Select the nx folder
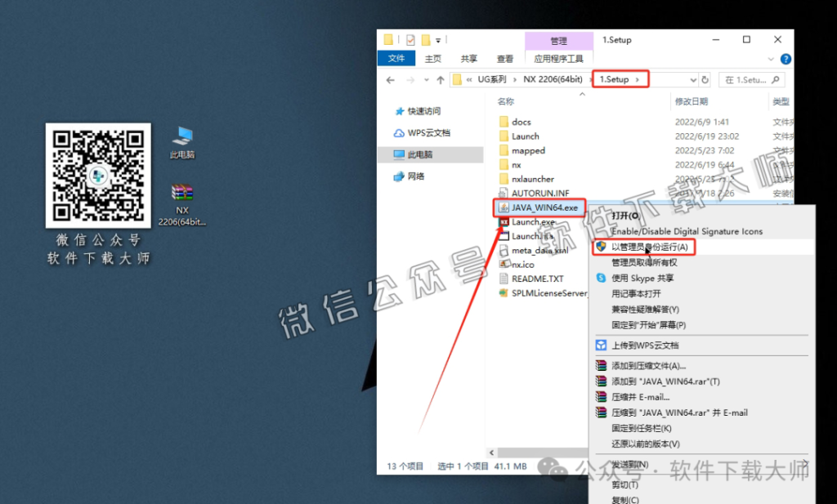Viewport: 837px width, 504px height. 517,165
